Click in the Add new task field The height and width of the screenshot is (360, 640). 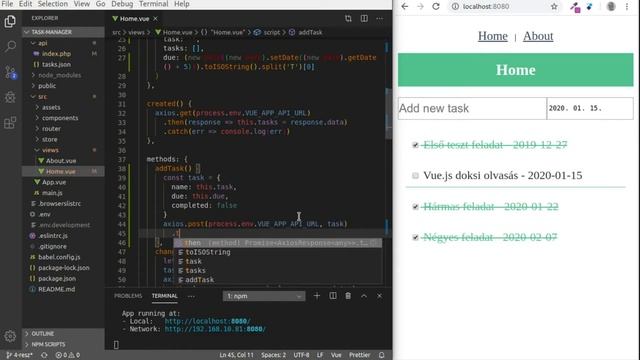(472, 108)
